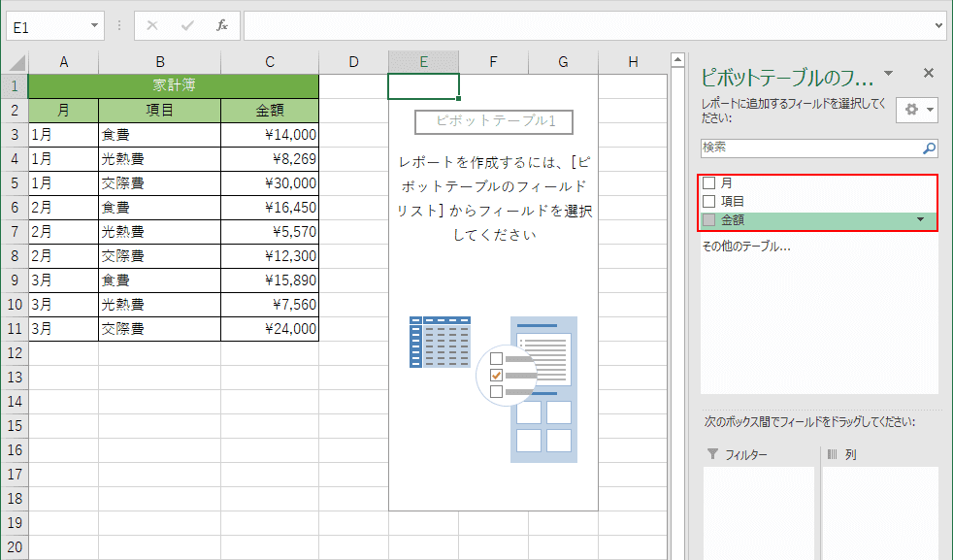Click the search magnifier icon in field list
The image size is (953, 560).
click(930, 148)
